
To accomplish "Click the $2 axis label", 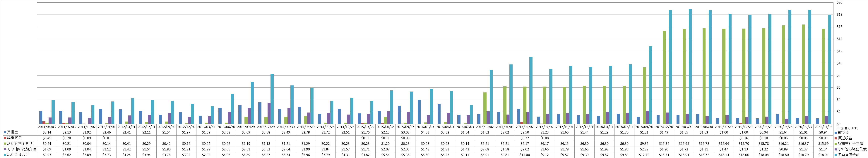I will [839, 112].
